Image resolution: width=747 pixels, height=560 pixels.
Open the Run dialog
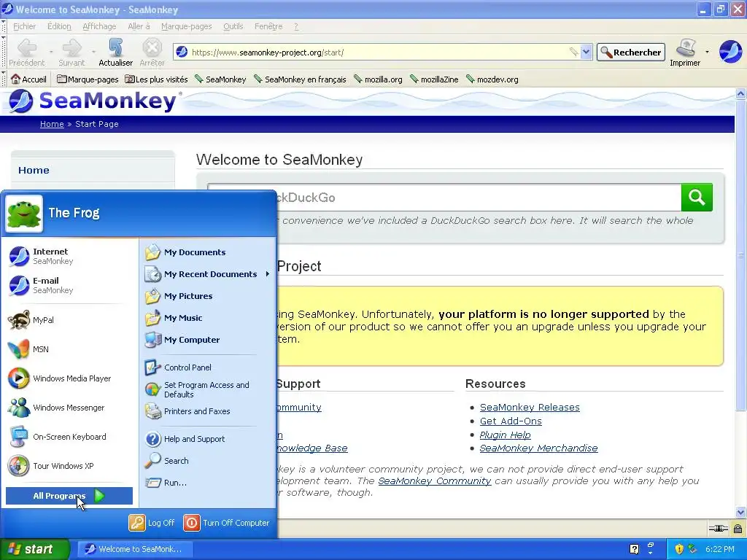207,483
